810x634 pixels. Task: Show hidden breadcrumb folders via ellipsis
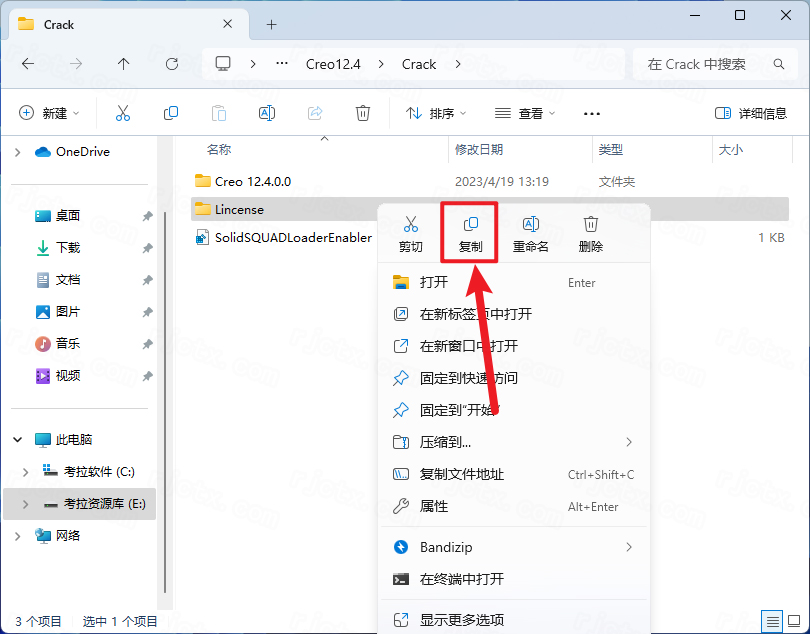point(282,64)
